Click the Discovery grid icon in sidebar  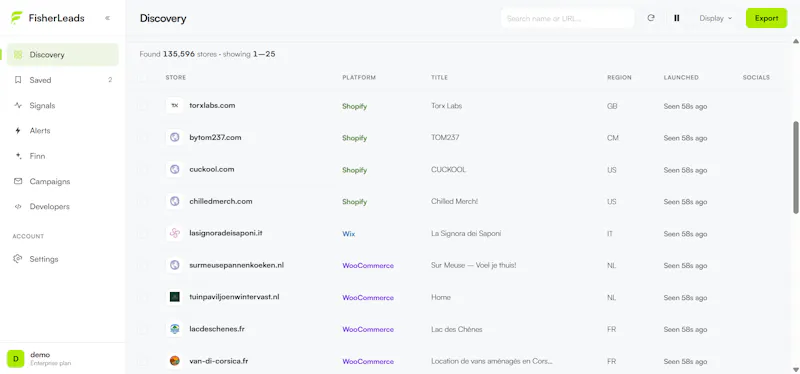point(18,55)
